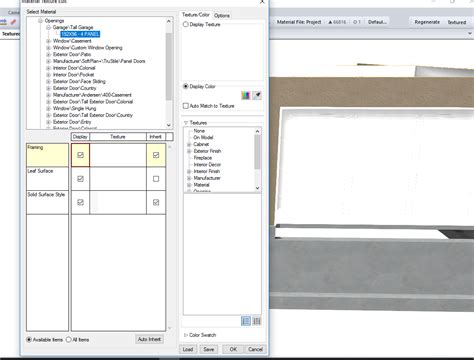Expand the Window\Single Hung node
The image size is (474, 360).
(x=48, y=108)
